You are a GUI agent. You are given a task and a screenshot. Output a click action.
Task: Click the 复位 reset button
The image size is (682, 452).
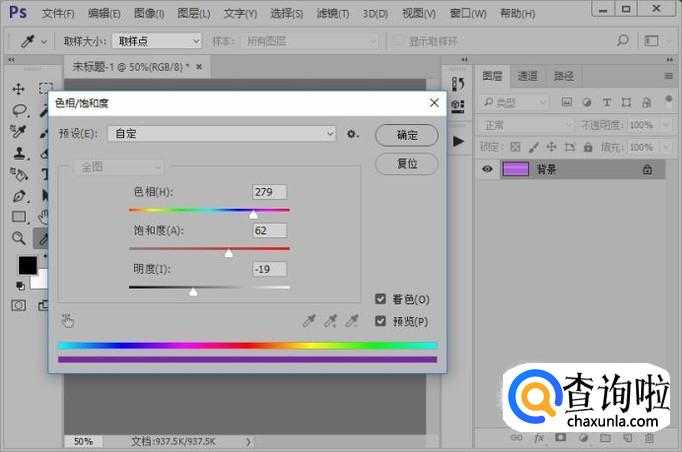point(407,164)
